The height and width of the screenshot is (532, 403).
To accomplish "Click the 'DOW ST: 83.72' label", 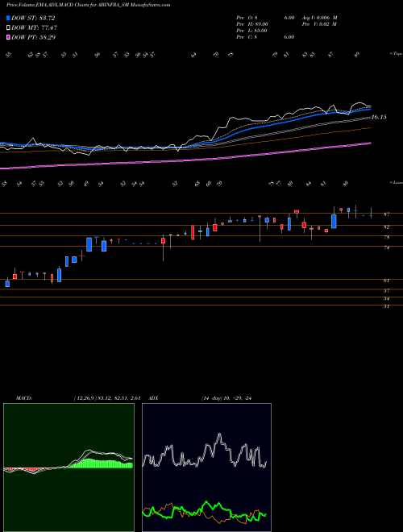I will [33, 18].
